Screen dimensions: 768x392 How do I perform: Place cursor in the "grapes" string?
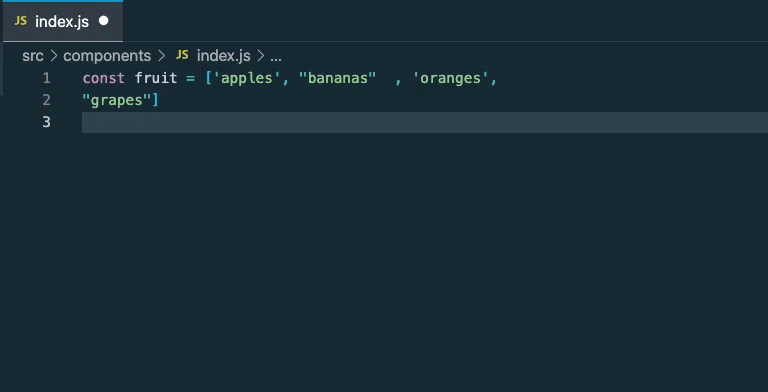117,100
